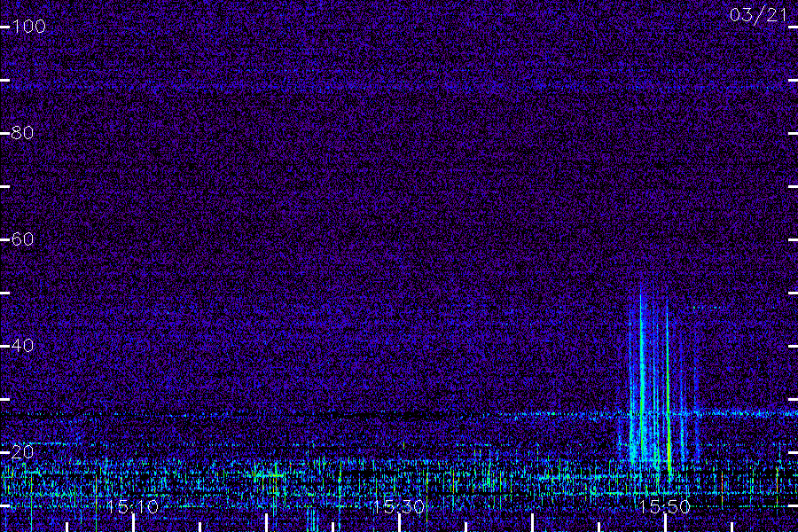Click the 60 frequency axis label

click(x=22, y=239)
